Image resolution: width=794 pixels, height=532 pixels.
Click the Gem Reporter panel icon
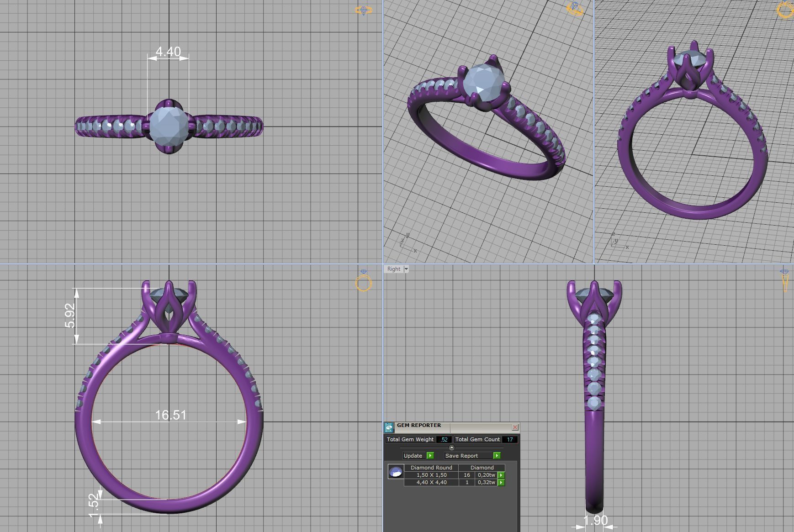point(389,427)
